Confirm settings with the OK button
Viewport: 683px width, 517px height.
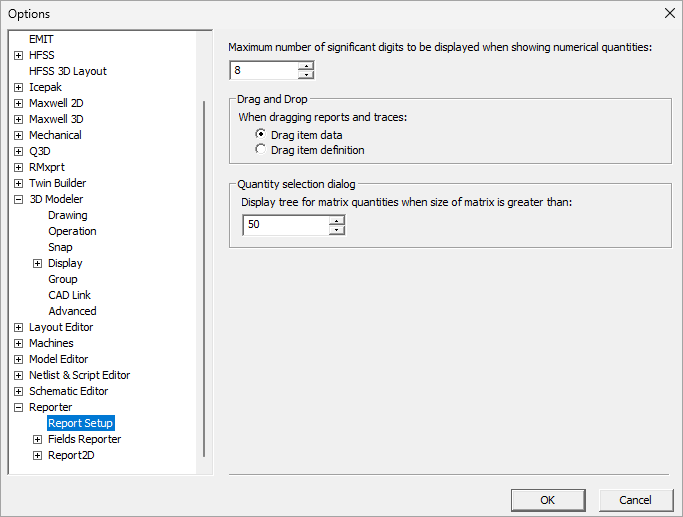(x=548, y=500)
